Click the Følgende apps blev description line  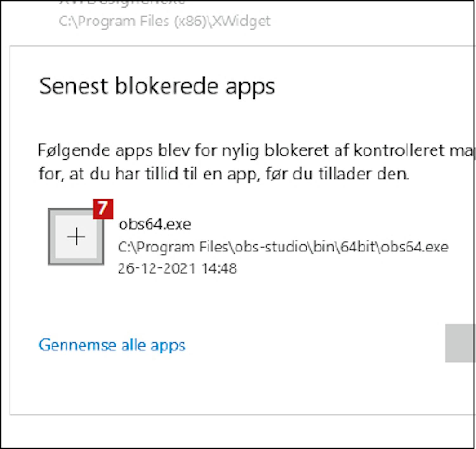tap(256, 150)
